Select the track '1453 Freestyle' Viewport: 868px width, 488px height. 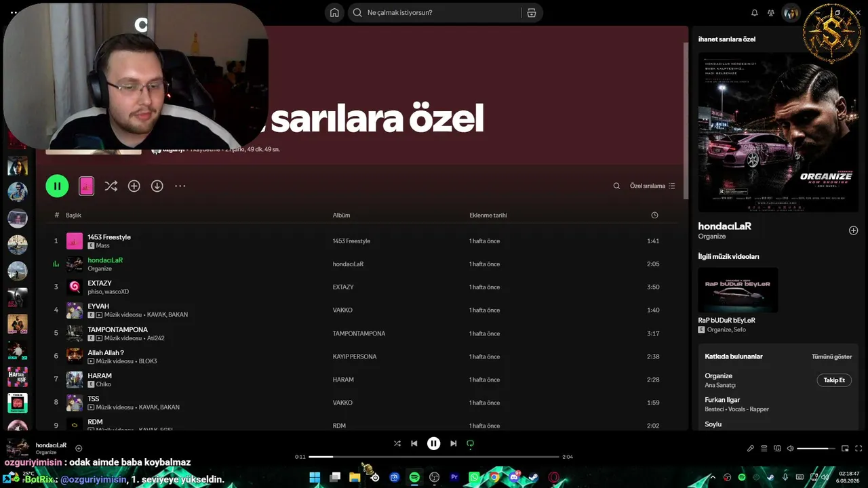pos(109,237)
